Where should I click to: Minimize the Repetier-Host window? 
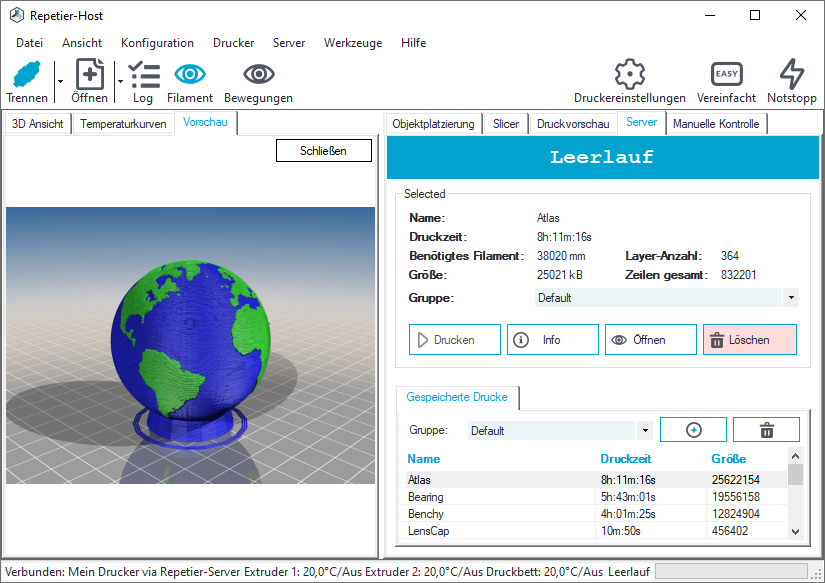pyautogui.click(x=710, y=15)
